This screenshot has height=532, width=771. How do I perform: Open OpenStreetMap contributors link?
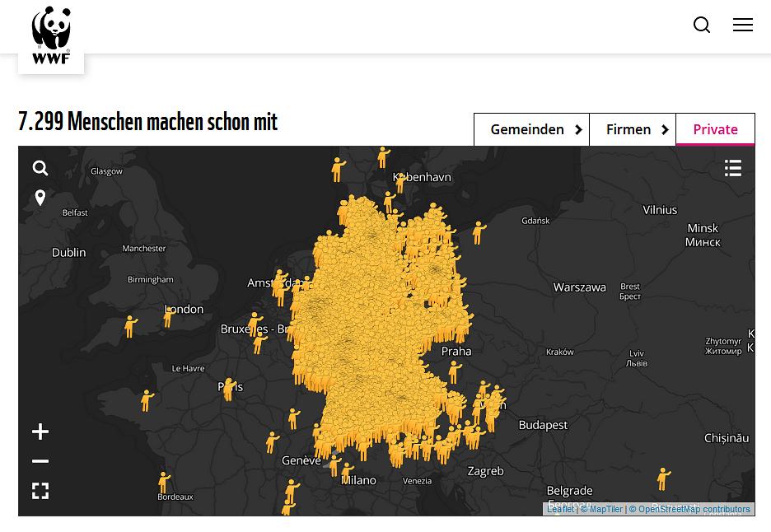click(x=694, y=509)
